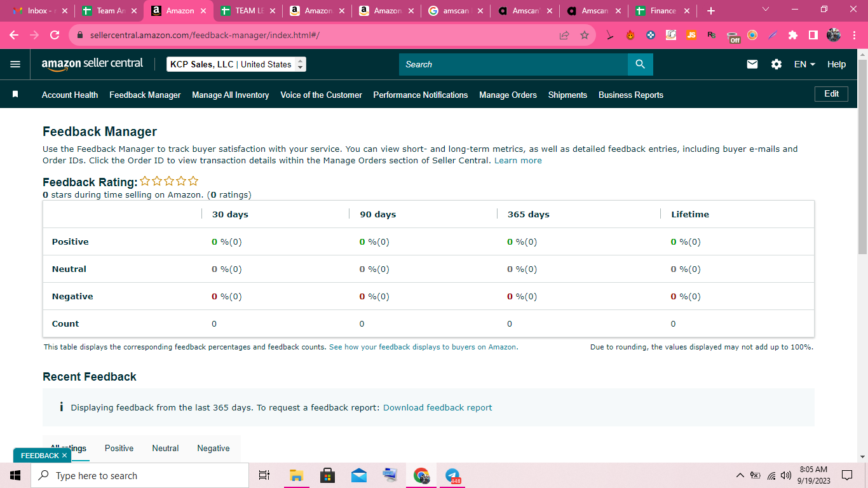
Task: Dismiss the FEEDBACK widget with its X
Action: (64, 456)
